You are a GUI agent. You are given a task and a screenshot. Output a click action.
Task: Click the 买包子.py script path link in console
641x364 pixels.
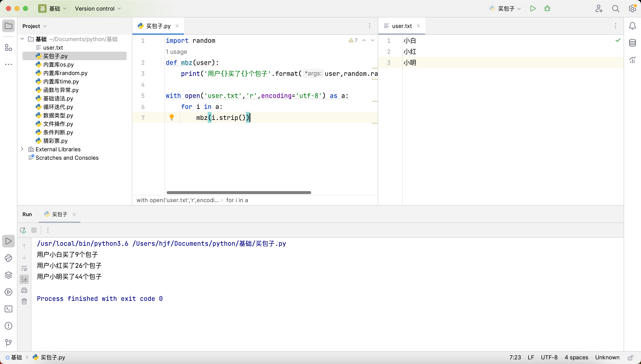click(x=209, y=243)
